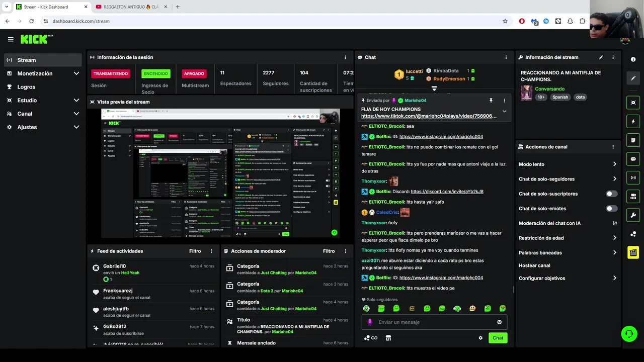Click Filtro in Feed de actividades

[195, 251]
